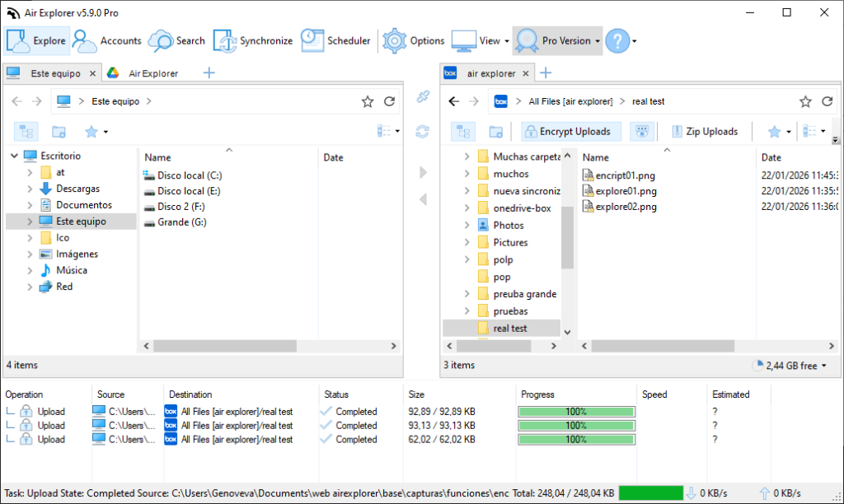Click the add-bookmark star in the local path bar
The image size is (844, 504).
coord(368,100)
